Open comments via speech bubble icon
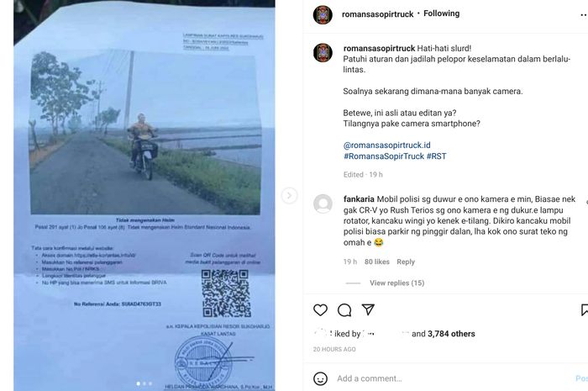Screen dimensions: 588x391 (344, 310)
